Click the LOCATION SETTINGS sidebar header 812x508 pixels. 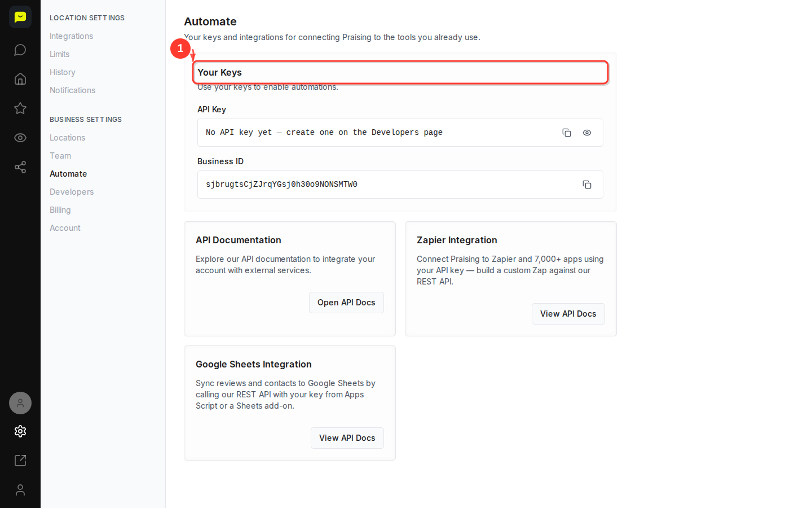pyautogui.click(x=87, y=18)
